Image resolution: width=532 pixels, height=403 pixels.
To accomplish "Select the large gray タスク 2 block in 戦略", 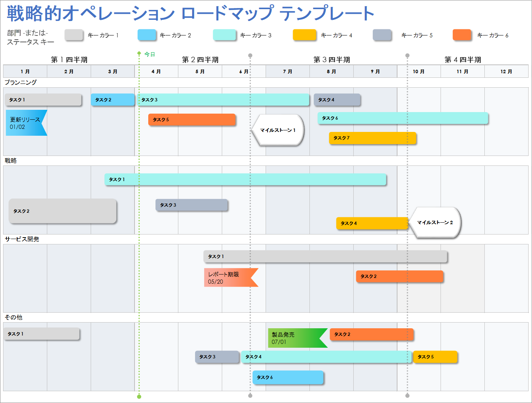I will (x=63, y=211).
